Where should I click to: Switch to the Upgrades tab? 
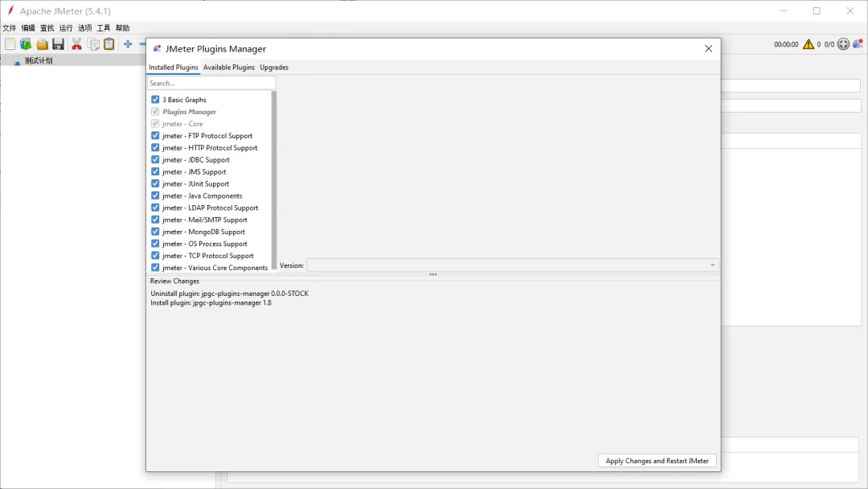[x=274, y=68]
